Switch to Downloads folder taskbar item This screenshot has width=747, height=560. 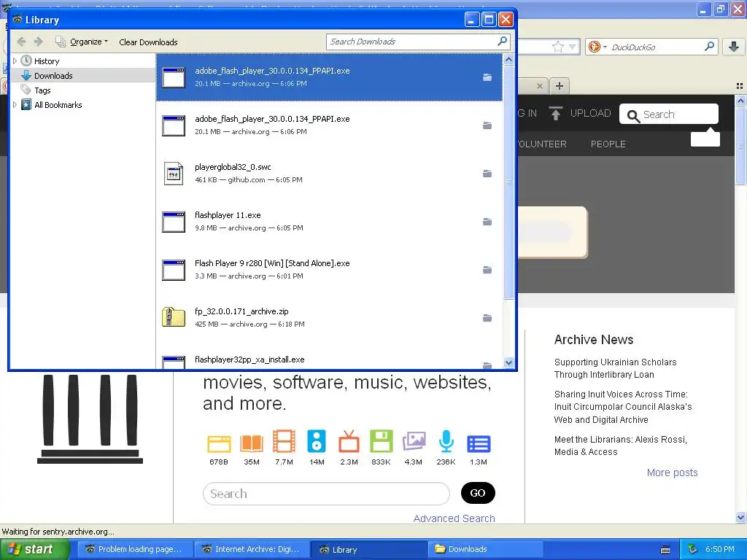tap(485, 549)
